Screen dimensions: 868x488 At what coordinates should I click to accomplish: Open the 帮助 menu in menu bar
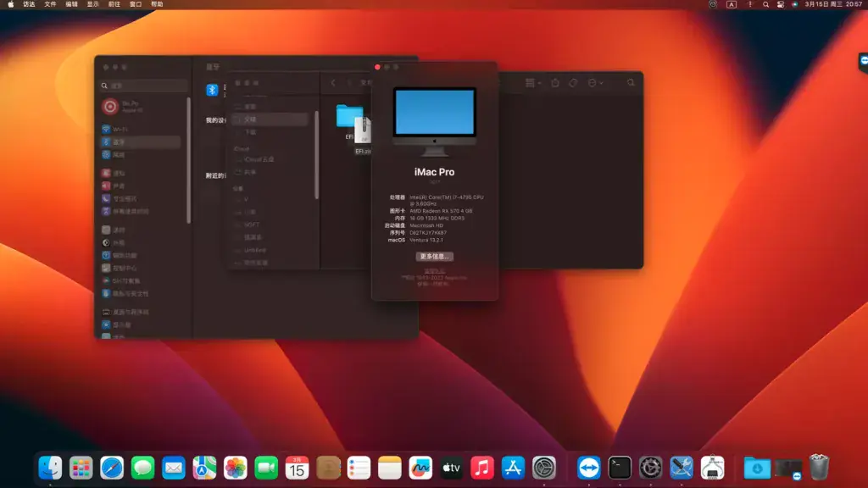[x=157, y=4]
